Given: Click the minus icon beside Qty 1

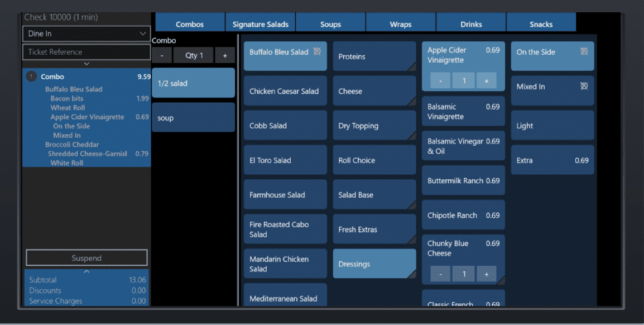Looking at the screenshot, I should tap(162, 55).
